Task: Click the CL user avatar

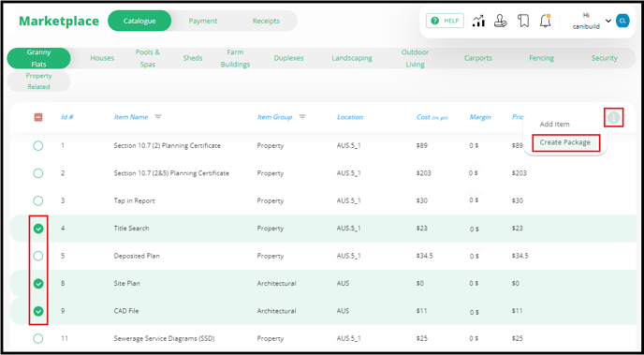Action: tap(622, 21)
